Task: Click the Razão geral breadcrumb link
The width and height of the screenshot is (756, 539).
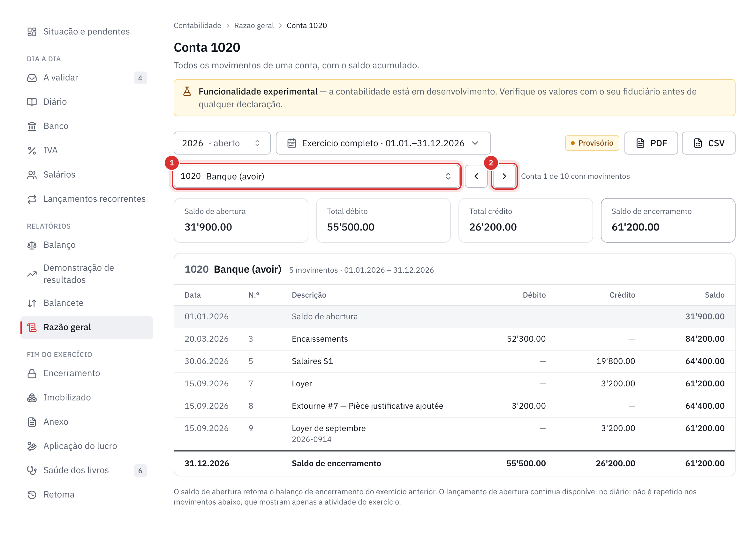Action: [254, 26]
